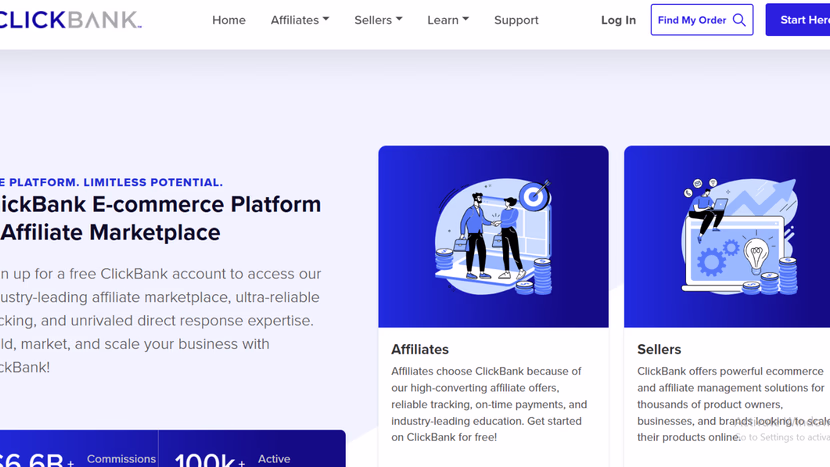
Task: Click the Start Here button
Action: (798, 20)
